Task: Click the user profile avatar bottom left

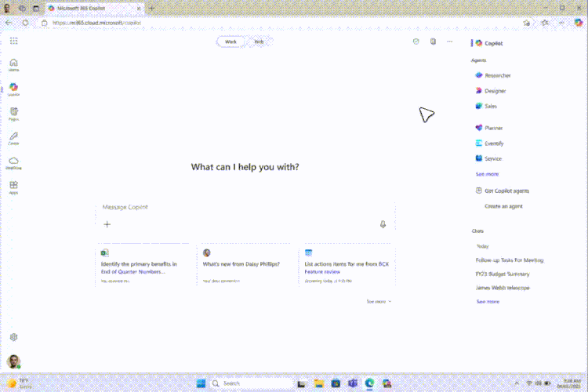Action: [14, 361]
